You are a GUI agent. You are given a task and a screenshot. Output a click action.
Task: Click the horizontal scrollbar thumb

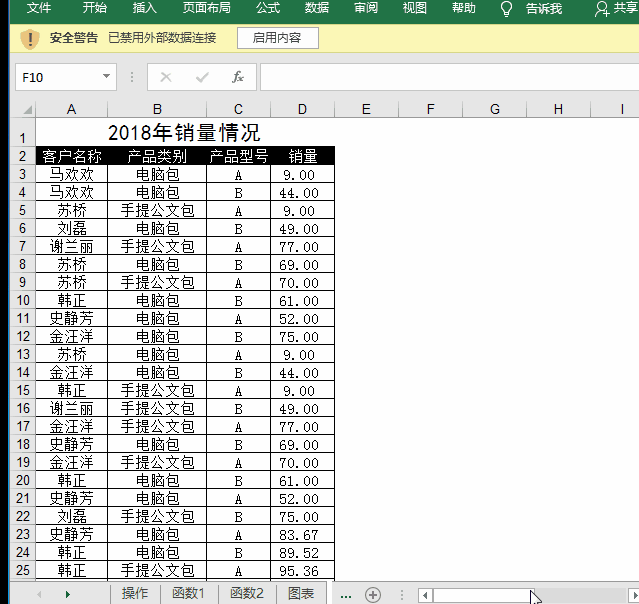(483, 595)
